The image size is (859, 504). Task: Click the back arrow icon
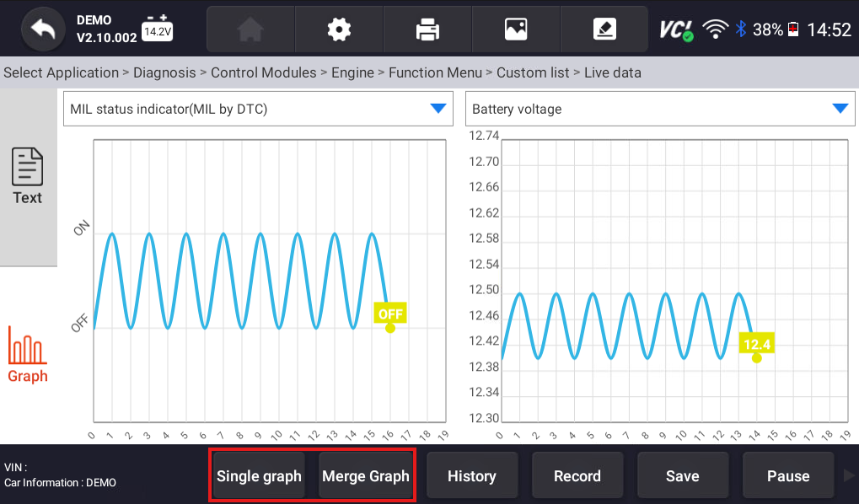[x=42, y=28]
